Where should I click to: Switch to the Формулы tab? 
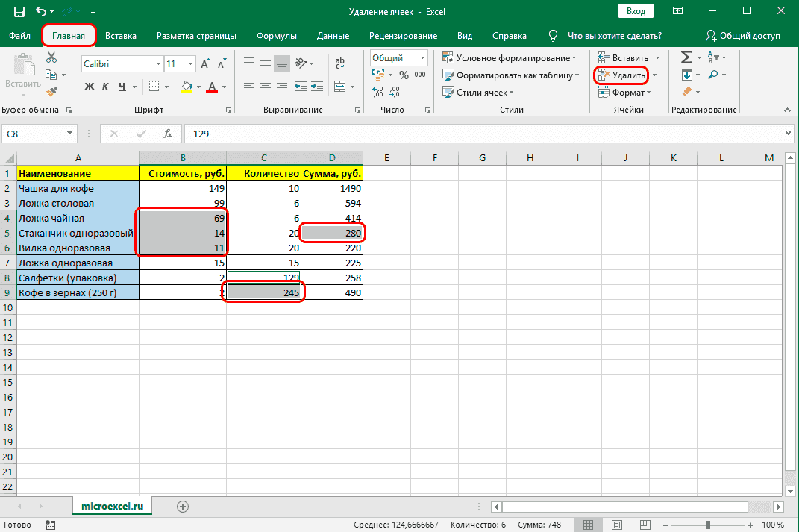[x=276, y=36]
